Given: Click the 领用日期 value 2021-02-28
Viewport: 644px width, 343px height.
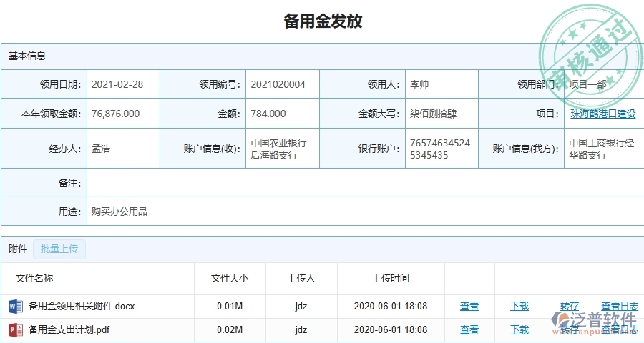Looking at the screenshot, I should pyautogui.click(x=117, y=85).
